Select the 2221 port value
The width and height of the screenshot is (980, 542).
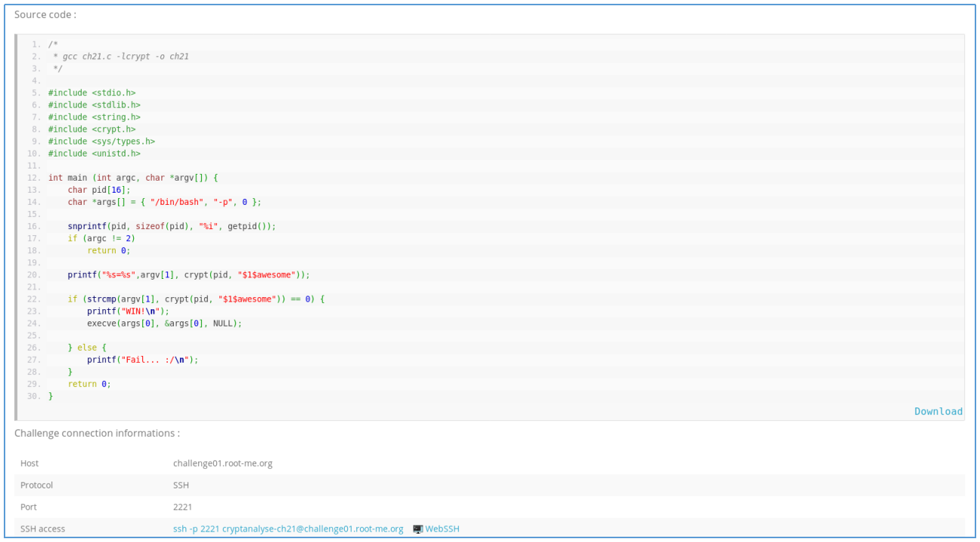[x=182, y=506]
